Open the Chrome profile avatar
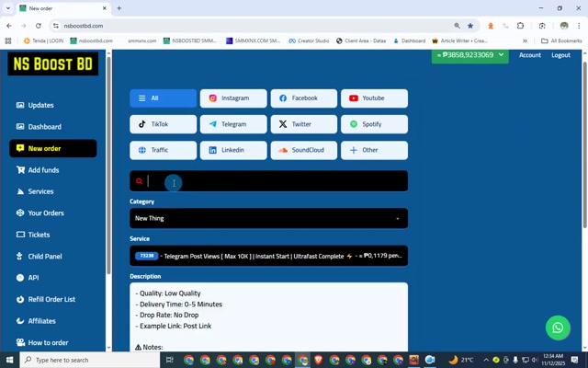The image size is (588, 368). pyautogui.click(x=564, y=26)
